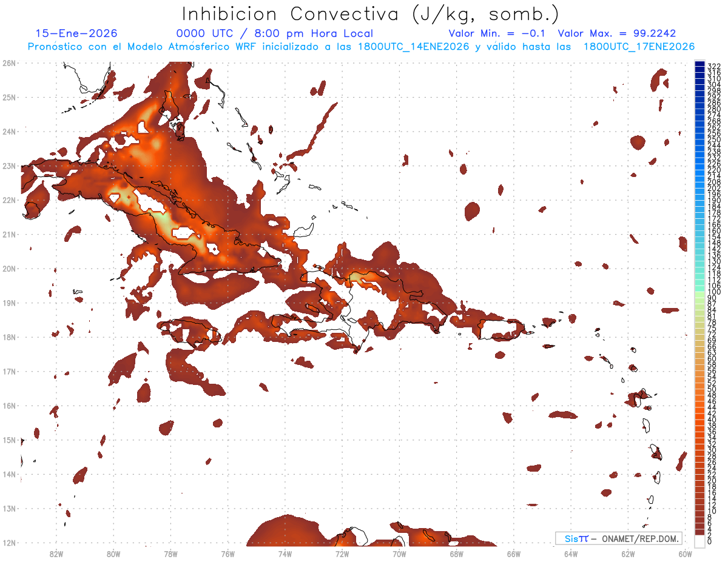Click the 78W longitude label
This screenshot has height=562, width=728.
coord(170,554)
